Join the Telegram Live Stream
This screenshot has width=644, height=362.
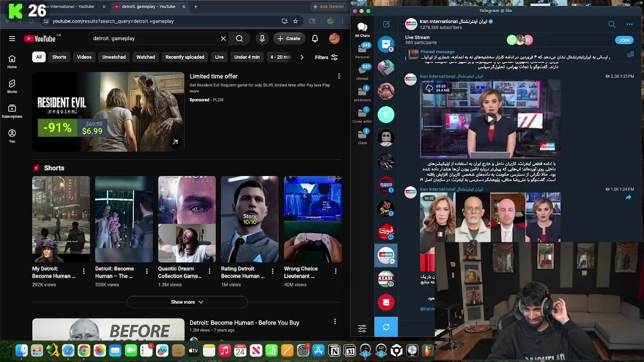tap(624, 40)
